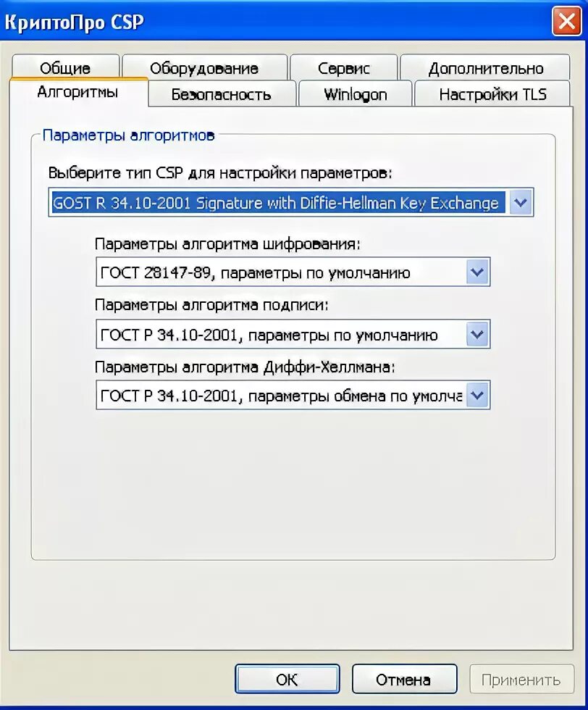Open the Оборудование tab
The image size is (588, 710).
pos(205,67)
